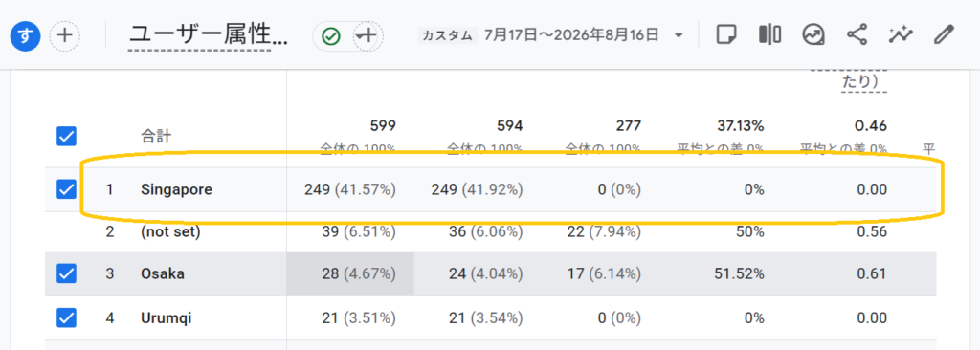Toggle the Urumqi row checkbox
The width and height of the screenshot is (980, 350).
(66, 318)
